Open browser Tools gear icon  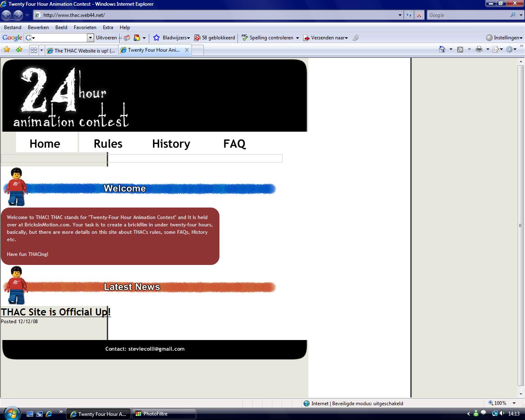(x=510, y=49)
